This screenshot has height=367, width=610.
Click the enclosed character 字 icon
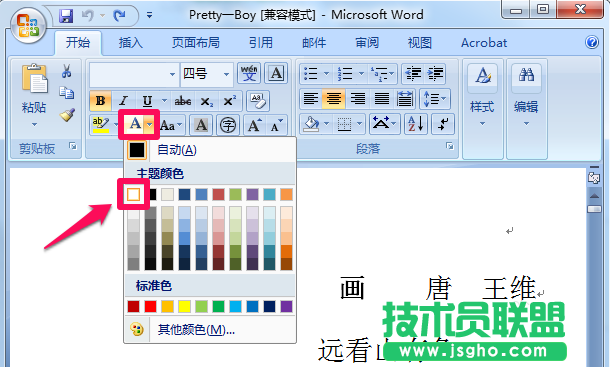click(x=228, y=125)
